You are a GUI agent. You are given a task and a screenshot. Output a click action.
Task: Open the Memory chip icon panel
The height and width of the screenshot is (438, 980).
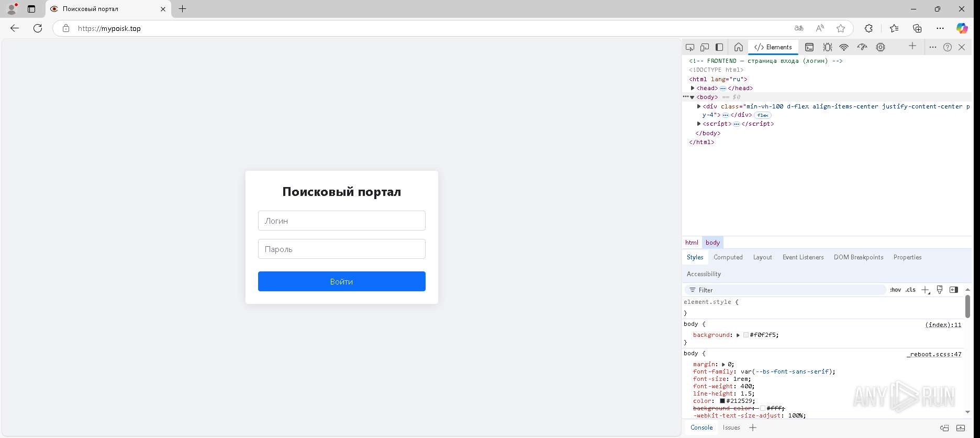[881, 47]
